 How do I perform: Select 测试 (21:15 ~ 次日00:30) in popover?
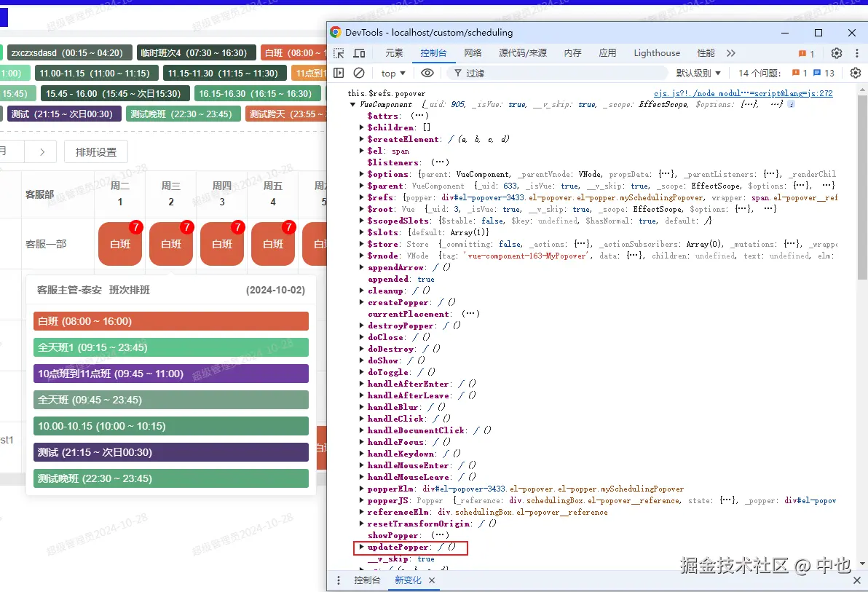171,452
